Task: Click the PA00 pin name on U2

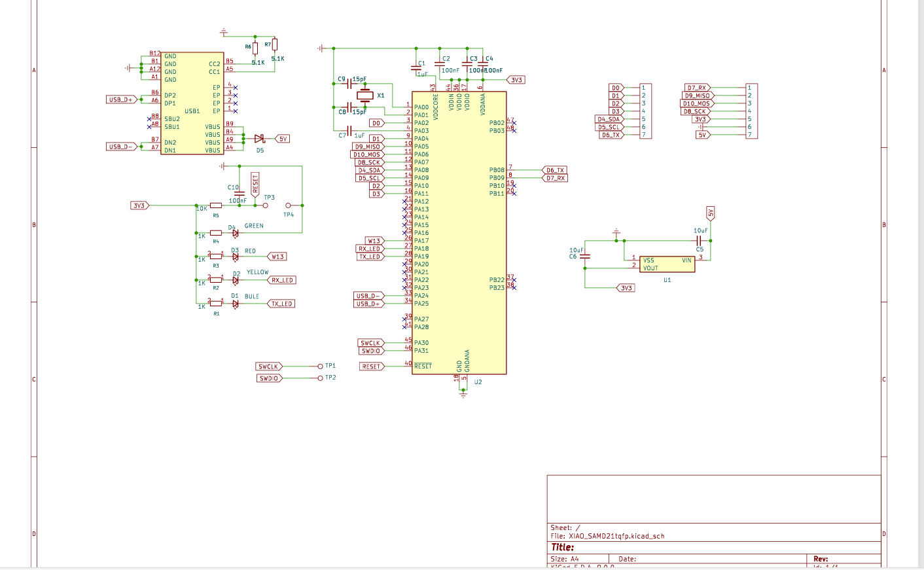Action: coord(421,107)
